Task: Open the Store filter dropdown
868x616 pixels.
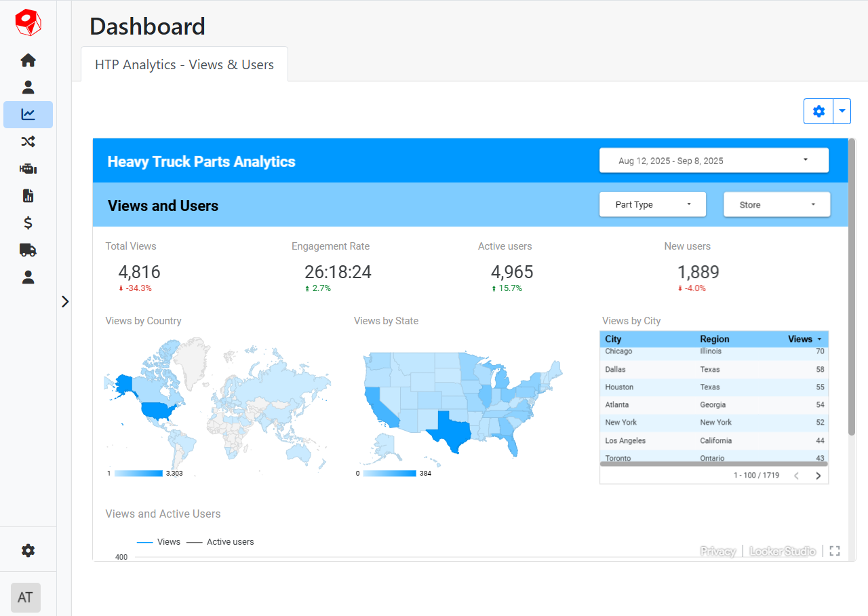Action: pyautogui.click(x=776, y=204)
